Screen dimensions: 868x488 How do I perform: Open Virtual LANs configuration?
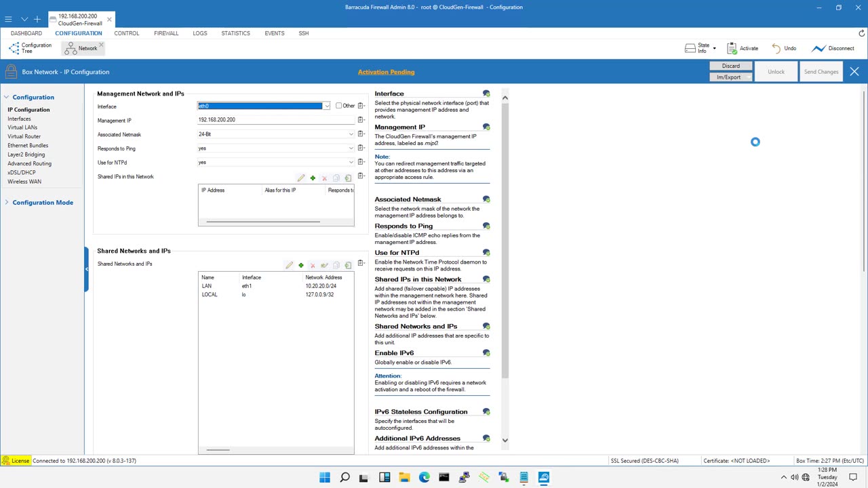pos(22,127)
